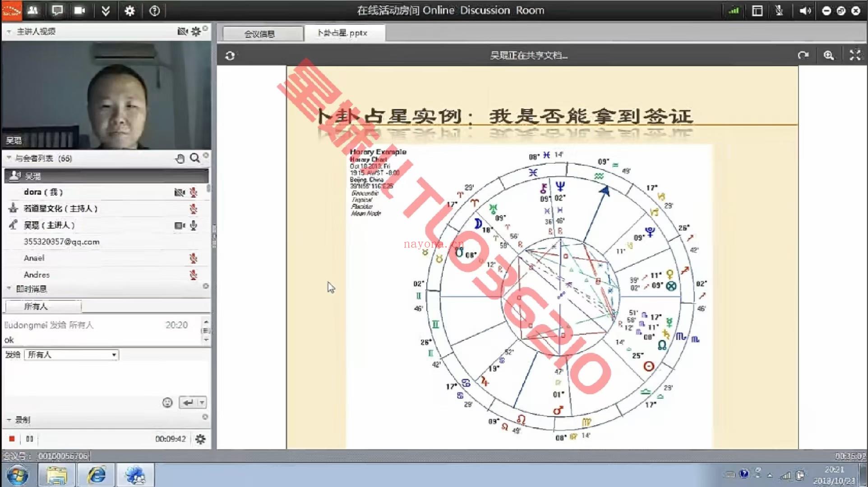Check the network signal strength indicator
The image size is (868, 487).
(734, 10)
